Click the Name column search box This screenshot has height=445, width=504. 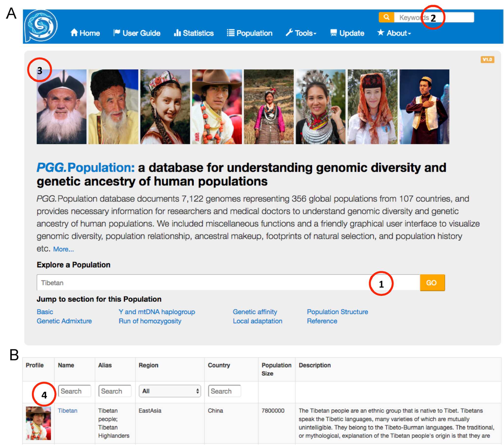click(x=74, y=391)
